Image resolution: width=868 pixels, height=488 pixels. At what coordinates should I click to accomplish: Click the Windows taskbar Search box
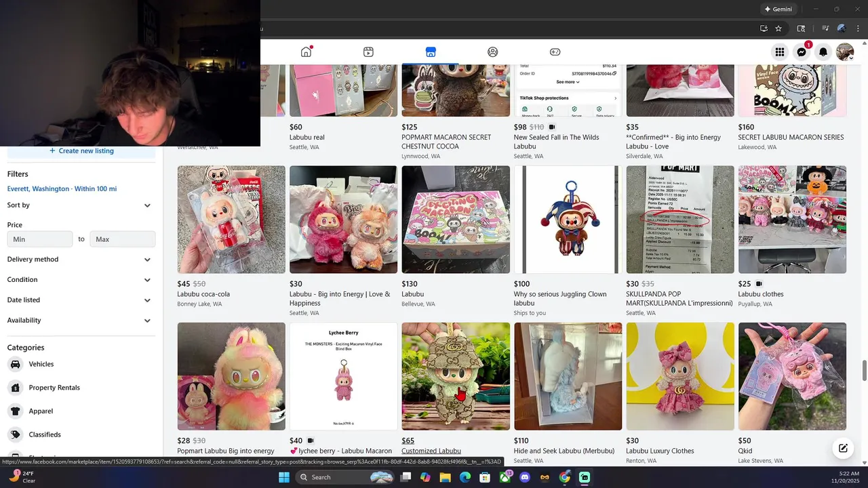[x=345, y=477]
